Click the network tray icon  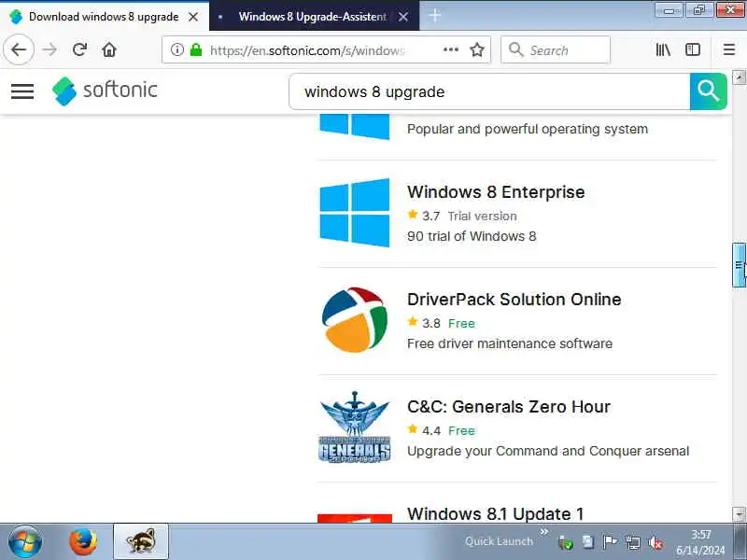point(633,543)
